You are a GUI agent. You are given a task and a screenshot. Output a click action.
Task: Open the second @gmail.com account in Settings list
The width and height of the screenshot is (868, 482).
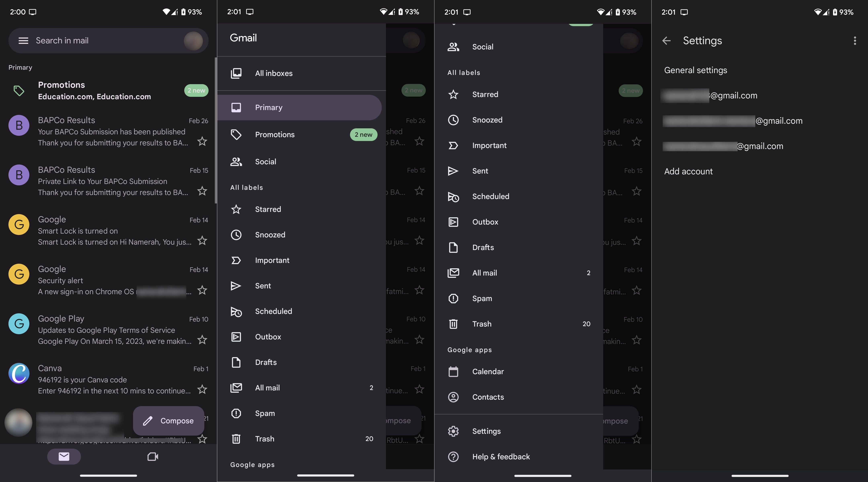759,121
